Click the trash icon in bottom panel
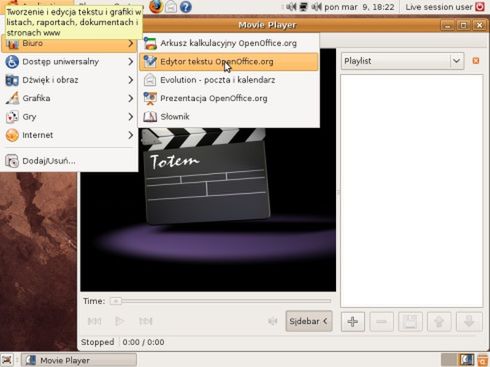This screenshot has height=367, width=490. coord(483,361)
